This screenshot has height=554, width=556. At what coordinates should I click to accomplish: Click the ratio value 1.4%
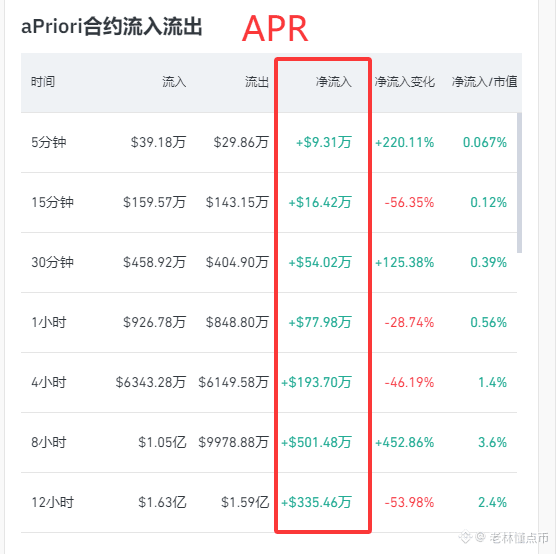492,382
